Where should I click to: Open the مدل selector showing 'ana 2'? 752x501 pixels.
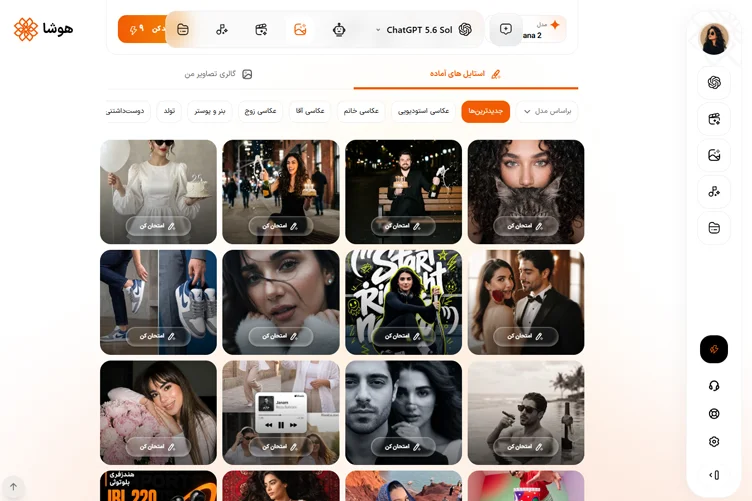click(543, 30)
